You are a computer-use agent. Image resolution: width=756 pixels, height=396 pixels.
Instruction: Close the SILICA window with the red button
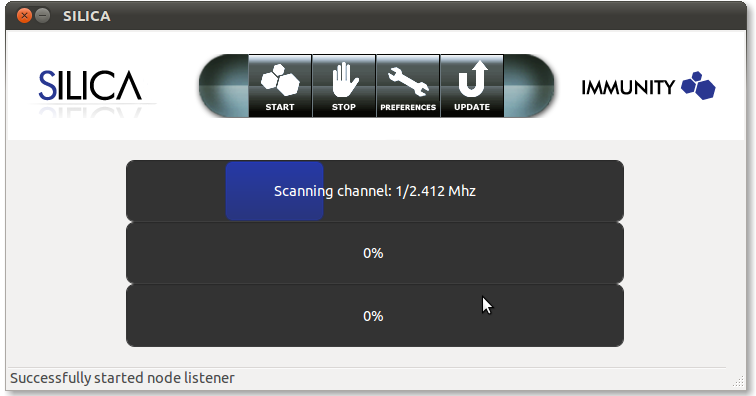24,16
